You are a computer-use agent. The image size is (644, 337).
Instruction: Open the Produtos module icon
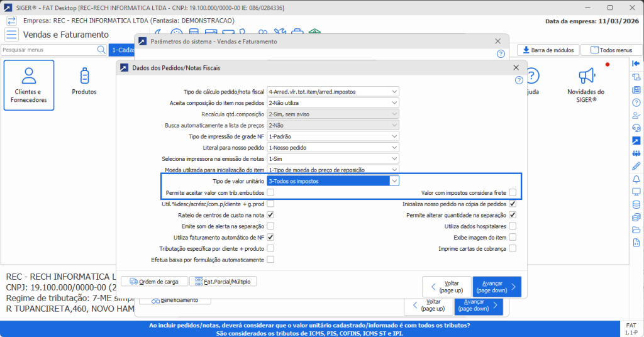click(84, 82)
